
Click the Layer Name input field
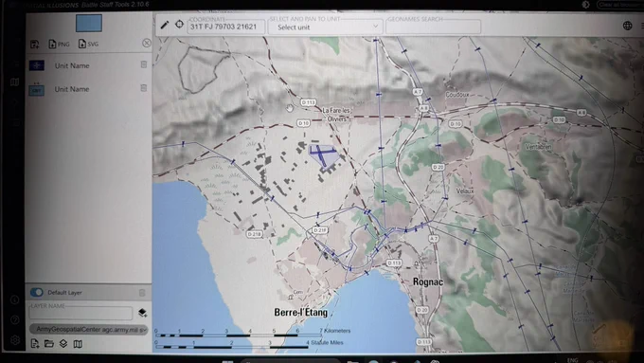[x=80, y=313]
